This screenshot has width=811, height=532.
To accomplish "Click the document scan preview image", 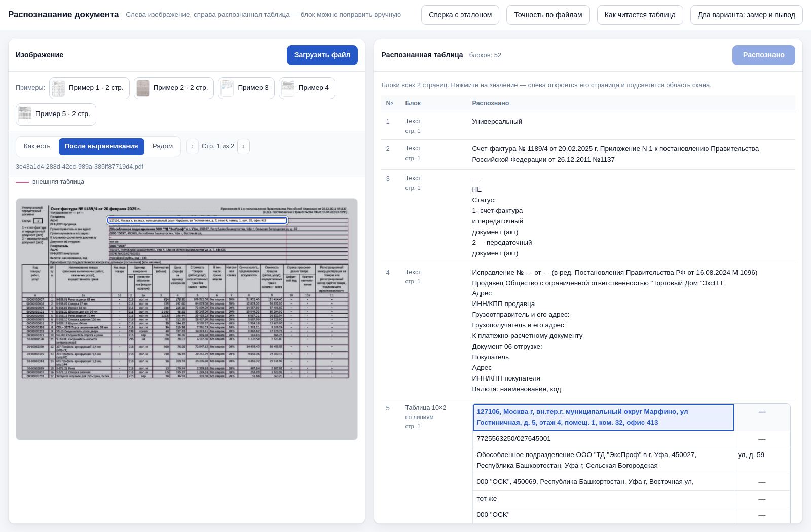I will click(x=187, y=319).
